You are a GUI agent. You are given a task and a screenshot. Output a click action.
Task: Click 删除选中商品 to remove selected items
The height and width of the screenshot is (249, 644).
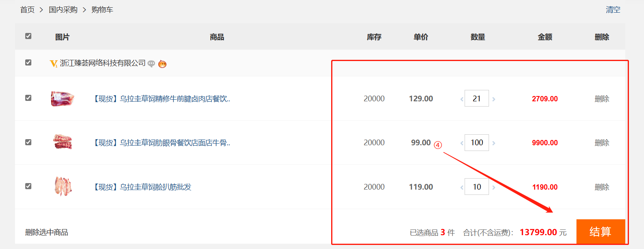pyautogui.click(x=46, y=232)
